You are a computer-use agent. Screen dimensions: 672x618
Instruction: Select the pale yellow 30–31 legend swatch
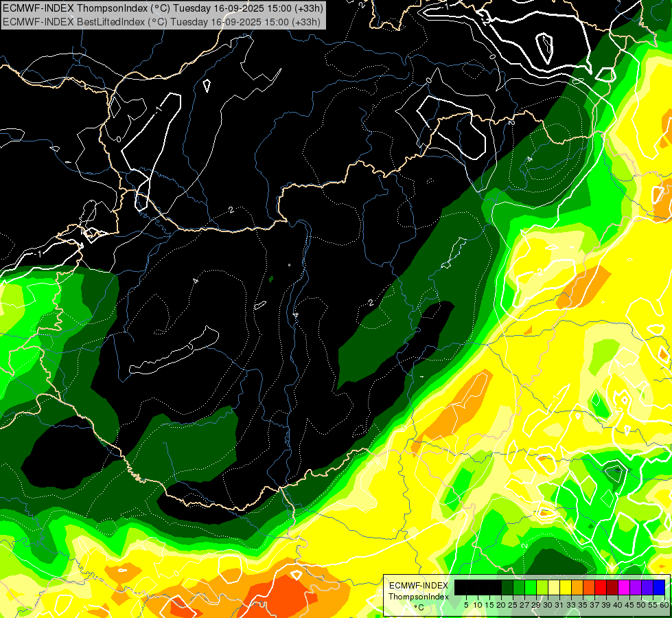tap(554, 587)
